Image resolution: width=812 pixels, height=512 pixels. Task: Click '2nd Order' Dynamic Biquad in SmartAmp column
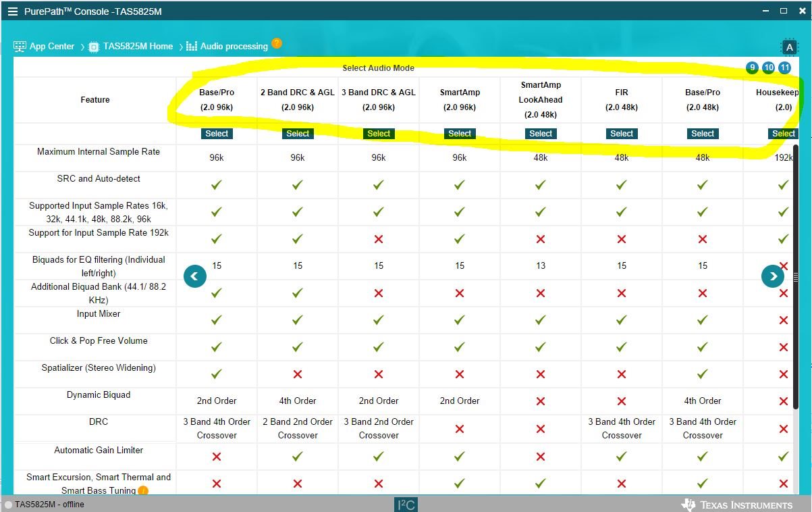click(460, 401)
